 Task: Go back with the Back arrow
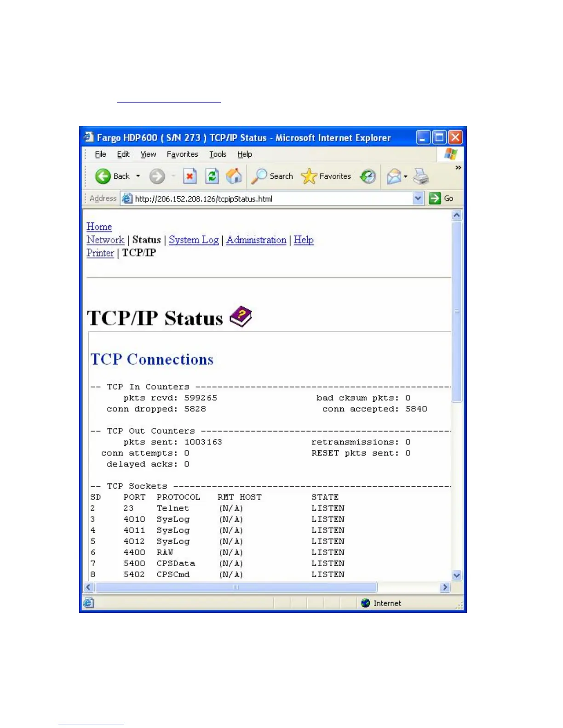click(112, 176)
